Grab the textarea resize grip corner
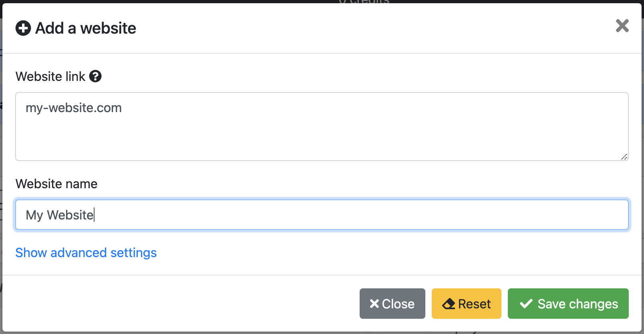The width and height of the screenshot is (644, 334). pyautogui.click(x=624, y=157)
